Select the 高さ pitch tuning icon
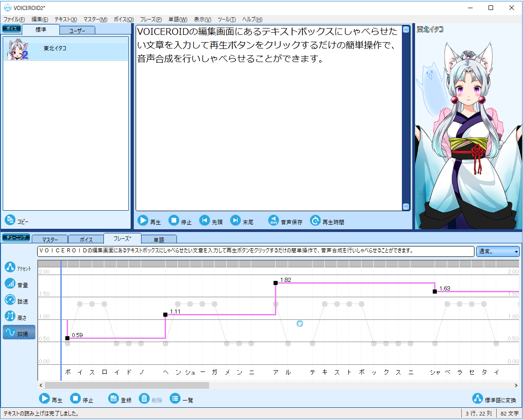The height and width of the screenshot is (420, 523). [x=10, y=316]
